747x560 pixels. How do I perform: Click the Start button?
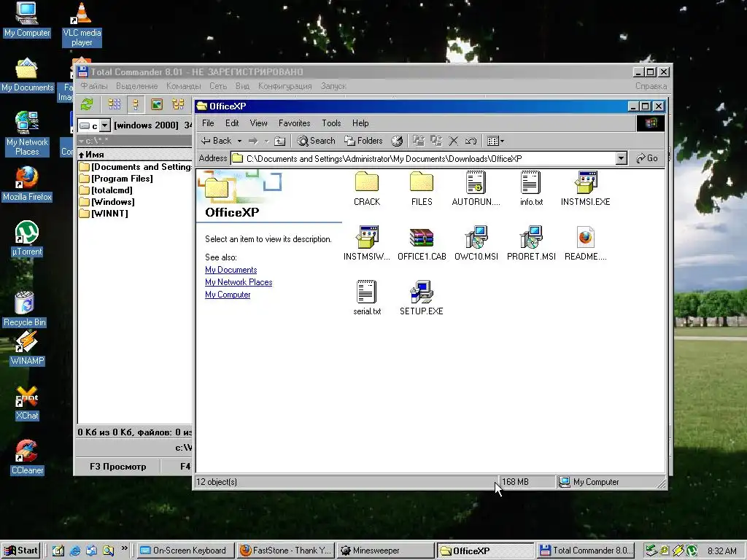(20, 551)
